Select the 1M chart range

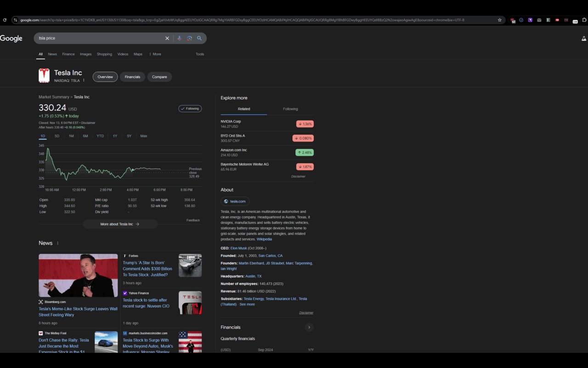click(x=71, y=136)
